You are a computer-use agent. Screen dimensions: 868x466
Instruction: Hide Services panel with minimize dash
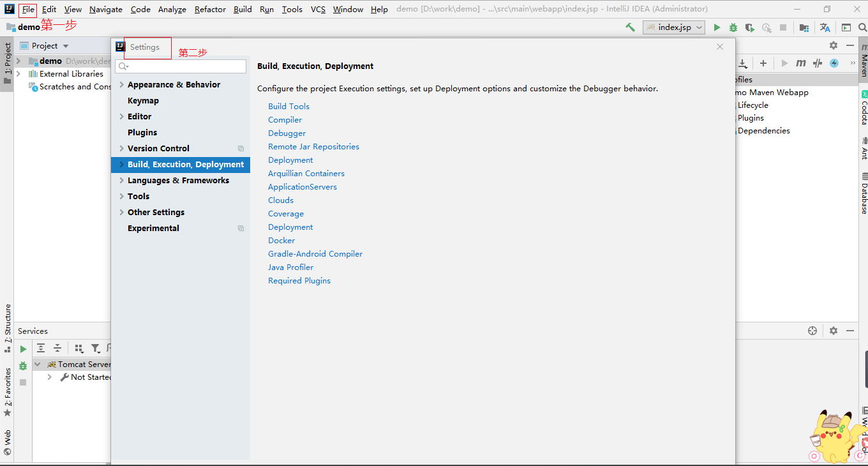click(849, 331)
